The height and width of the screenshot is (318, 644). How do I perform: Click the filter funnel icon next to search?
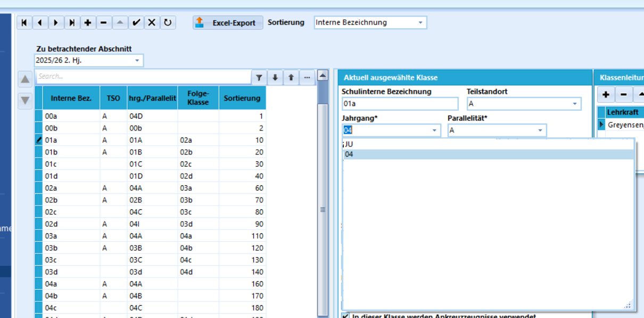pyautogui.click(x=259, y=77)
